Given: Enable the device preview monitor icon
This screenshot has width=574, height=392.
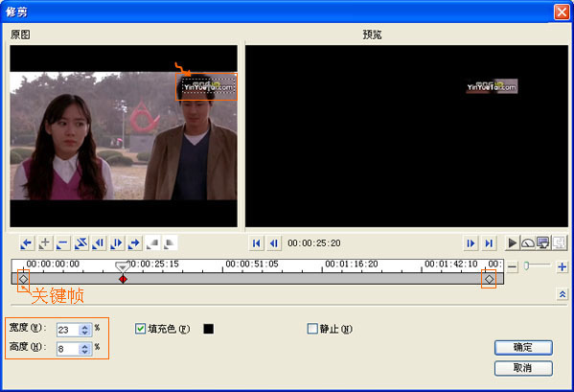Looking at the screenshot, I should point(543,243).
